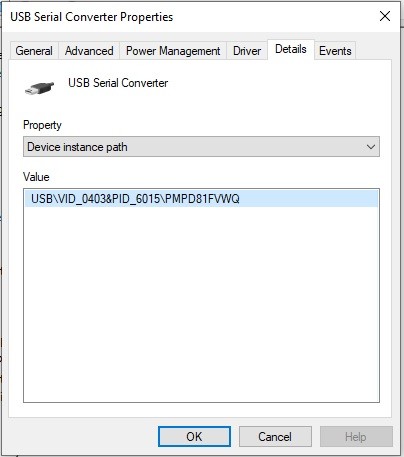Go to the Power Management tab
Image resolution: width=404 pixels, height=457 pixels.
coord(173,51)
